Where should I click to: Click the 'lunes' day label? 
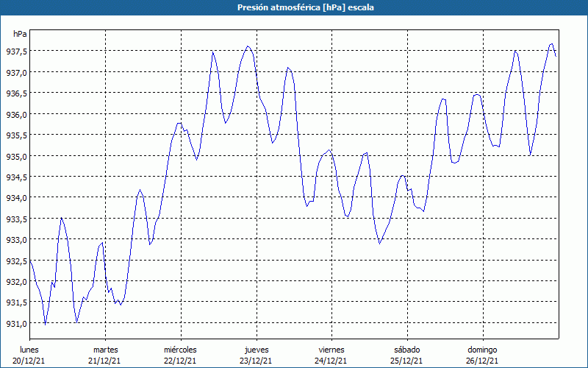[x=29, y=350]
